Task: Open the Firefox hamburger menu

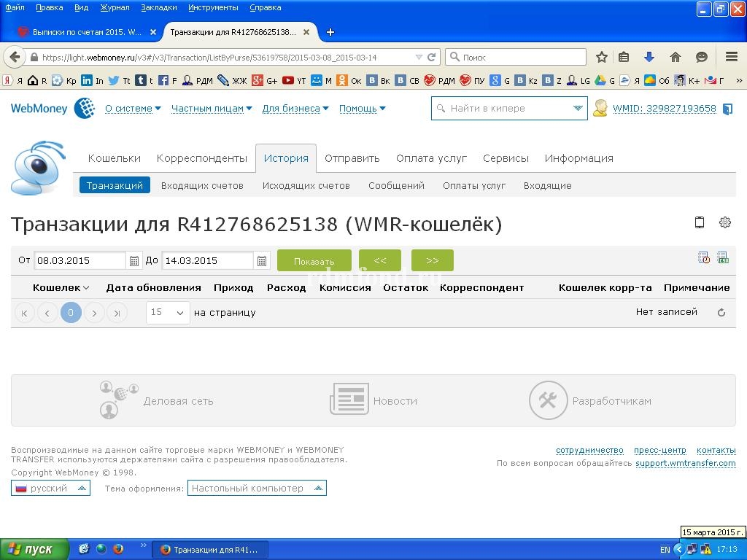Action: [732, 57]
